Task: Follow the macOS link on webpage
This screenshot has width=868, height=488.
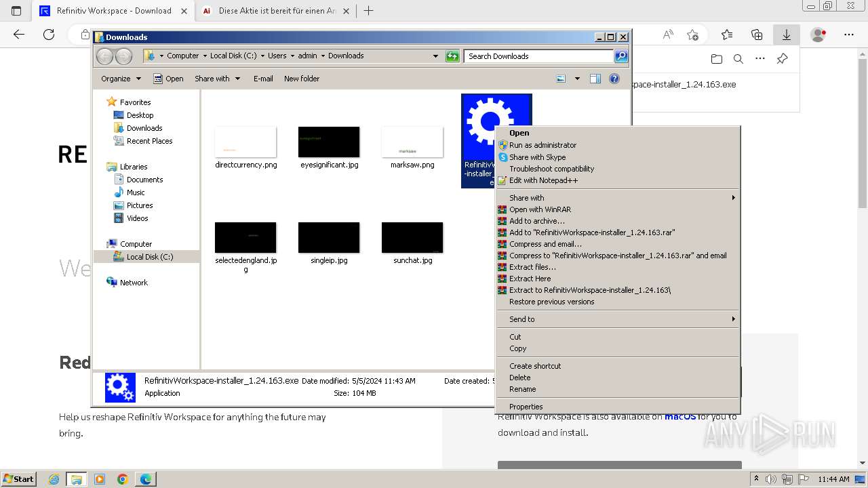Action: tap(680, 417)
